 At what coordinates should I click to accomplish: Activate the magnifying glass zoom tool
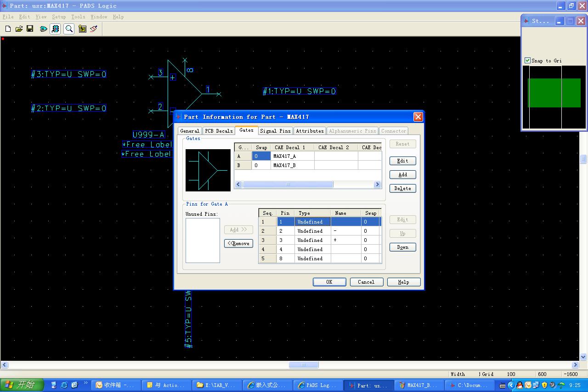pyautogui.click(x=69, y=29)
